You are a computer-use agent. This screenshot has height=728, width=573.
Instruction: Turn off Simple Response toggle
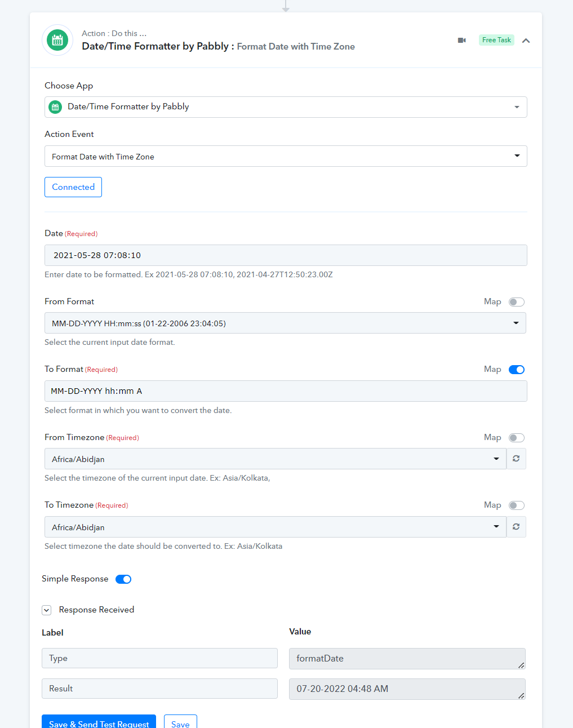(123, 579)
